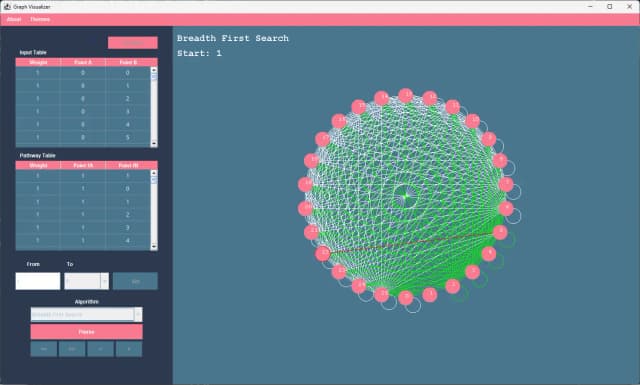This screenshot has height=385, width=640.
Task: Click graph node 13 at the top of the circle
Action: coord(406,95)
